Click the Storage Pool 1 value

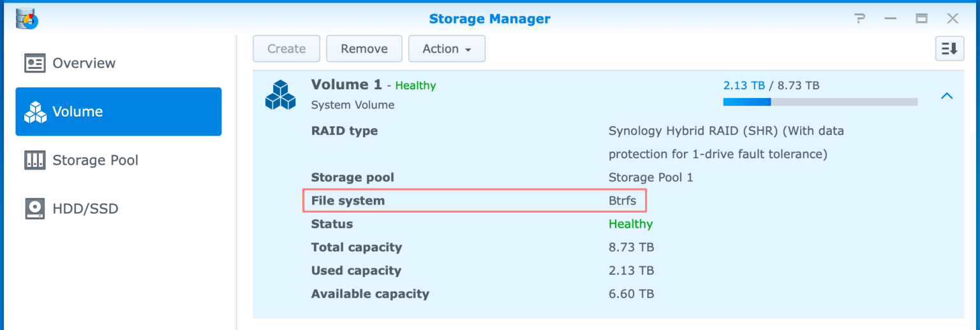[x=650, y=177]
